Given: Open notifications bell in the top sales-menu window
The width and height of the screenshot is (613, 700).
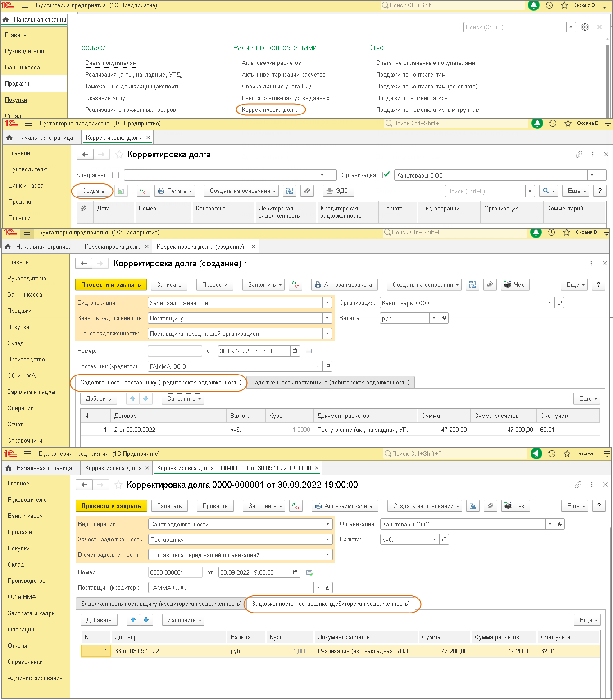Looking at the screenshot, I should [534, 5].
